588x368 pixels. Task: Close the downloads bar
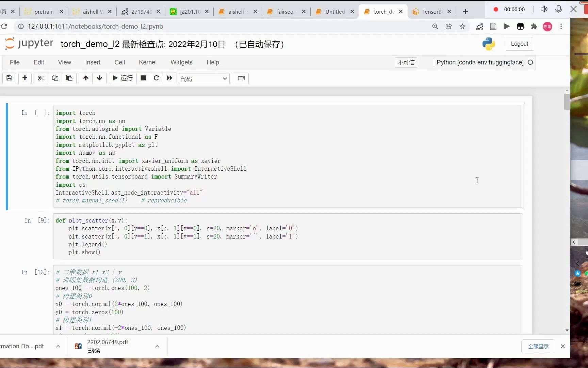563,346
